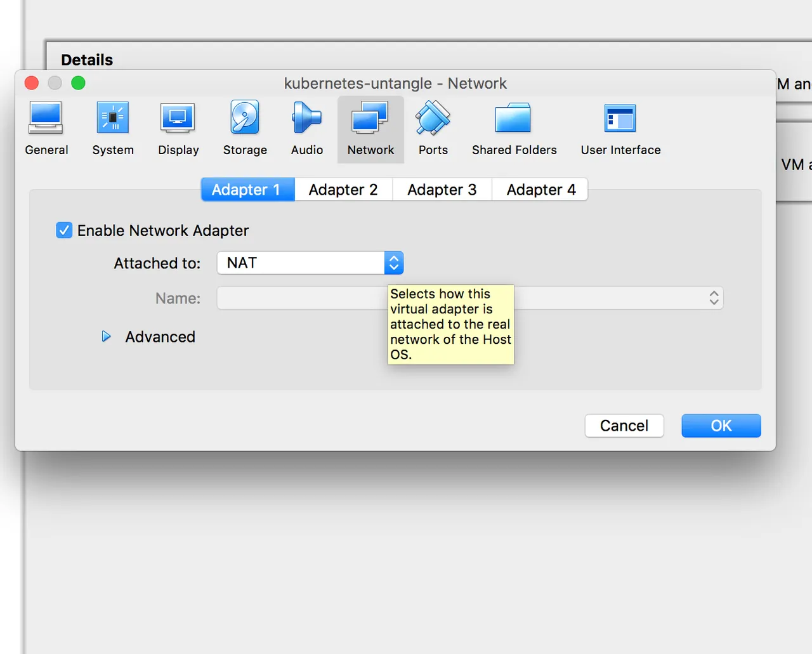Switch to Adapter 4 tab
Viewport: 812px width, 654px height.
coord(540,190)
